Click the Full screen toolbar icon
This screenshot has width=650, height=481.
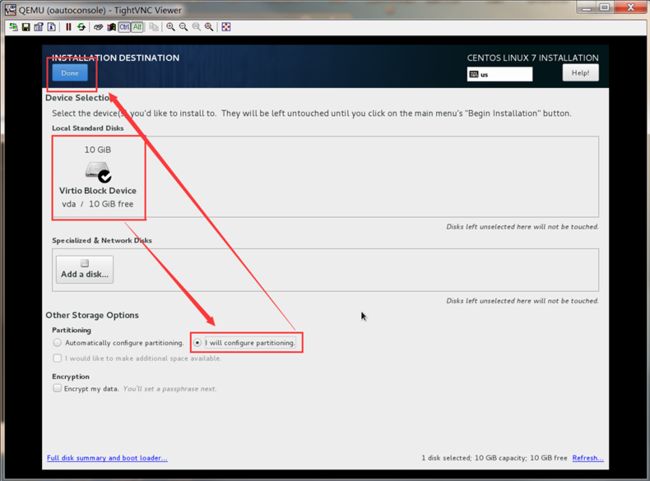click(x=226, y=27)
